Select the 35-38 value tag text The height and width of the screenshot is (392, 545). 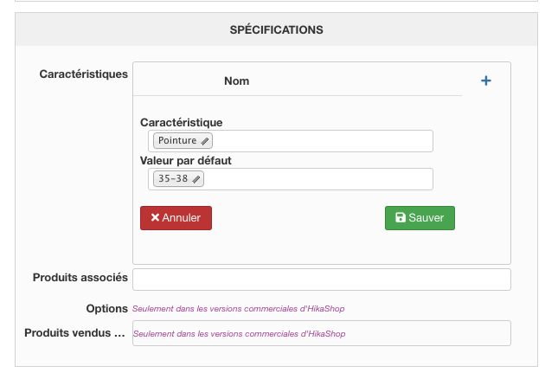click(x=172, y=179)
